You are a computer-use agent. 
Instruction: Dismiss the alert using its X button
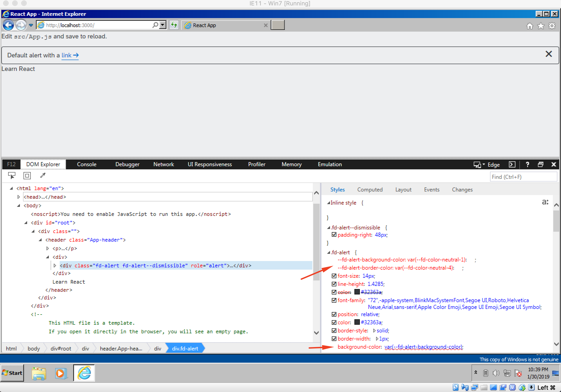(x=549, y=54)
